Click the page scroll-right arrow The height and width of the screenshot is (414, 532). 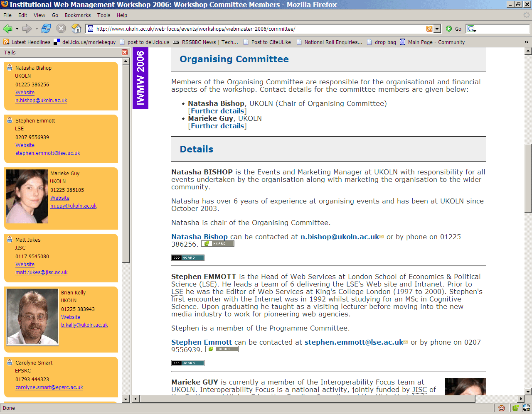pyautogui.click(x=521, y=399)
